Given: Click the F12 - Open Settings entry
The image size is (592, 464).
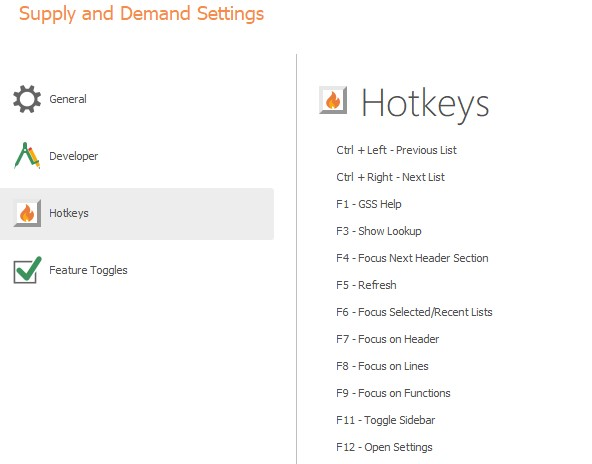Looking at the screenshot, I should [x=384, y=447].
